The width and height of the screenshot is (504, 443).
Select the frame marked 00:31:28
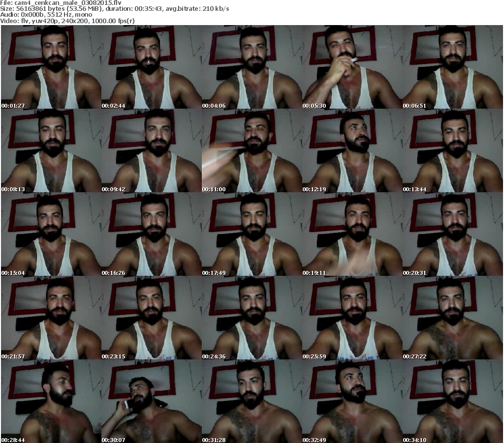[x=252, y=401]
